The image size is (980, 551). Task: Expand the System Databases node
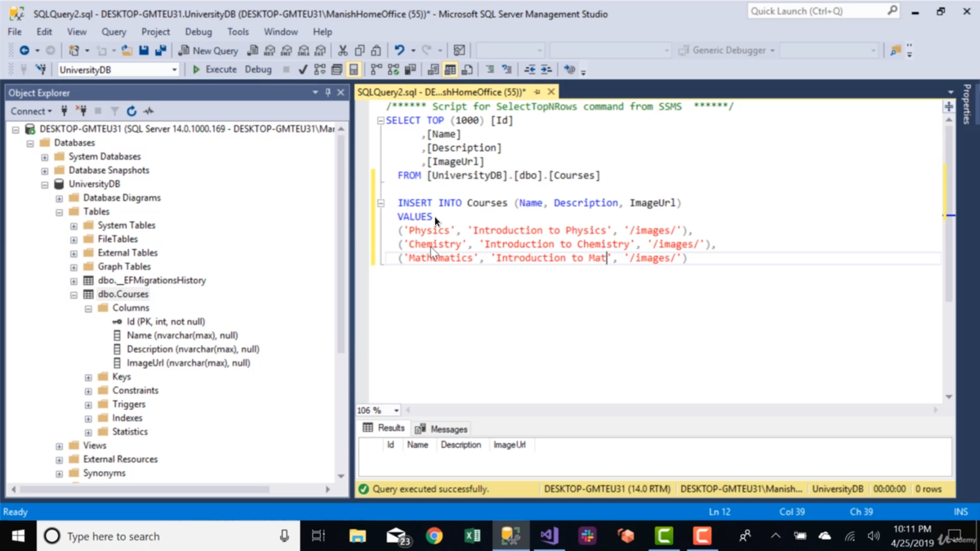[x=45, y=157]
